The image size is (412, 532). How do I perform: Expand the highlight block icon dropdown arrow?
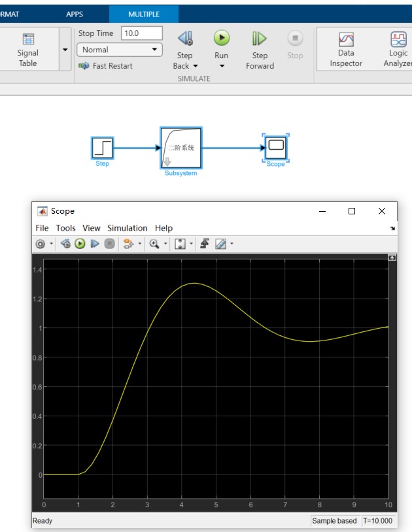tap(139, 243)
